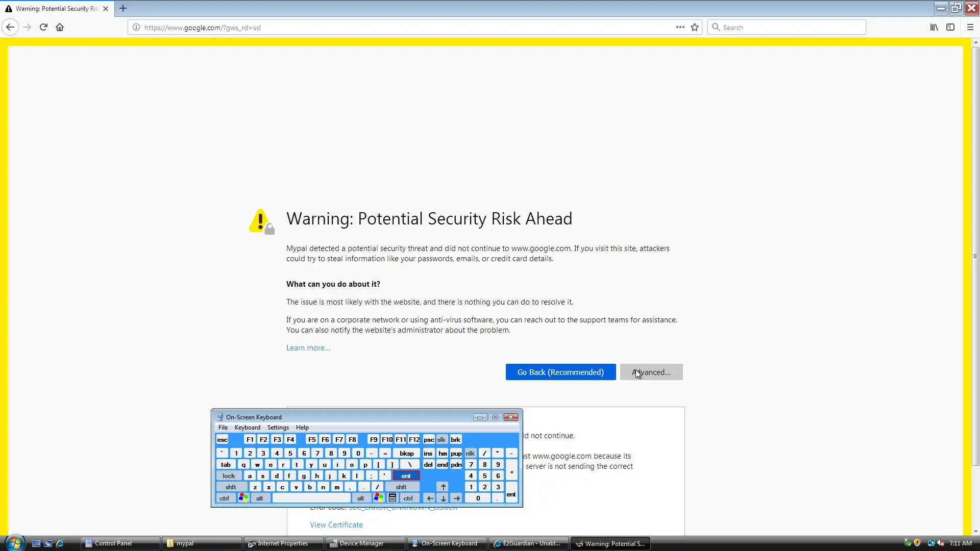Click Go Back (Recommended) button

(x=560, y=372)
